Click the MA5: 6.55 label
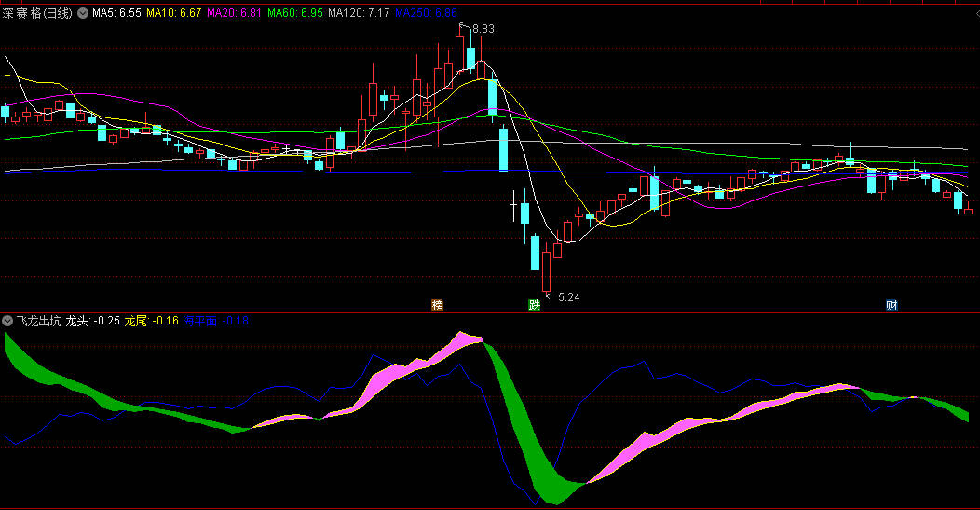The width and height of the screenshot is (980, 510). coord(116,13)
